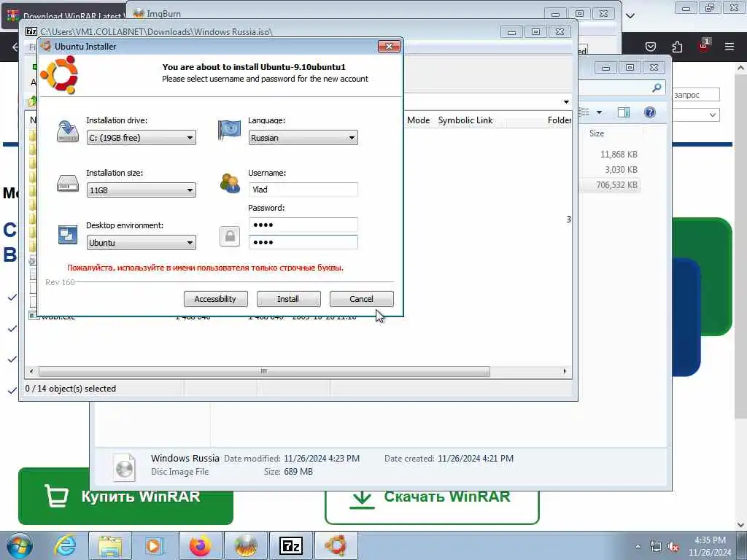Open Internet Explorer from the taskbar

65,546
